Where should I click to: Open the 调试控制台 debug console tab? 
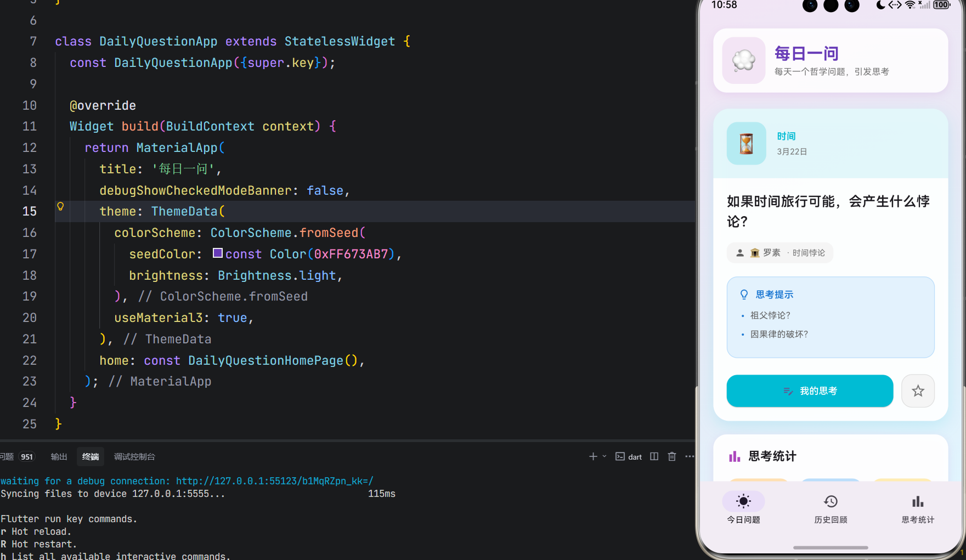click(x=134, y=457)
